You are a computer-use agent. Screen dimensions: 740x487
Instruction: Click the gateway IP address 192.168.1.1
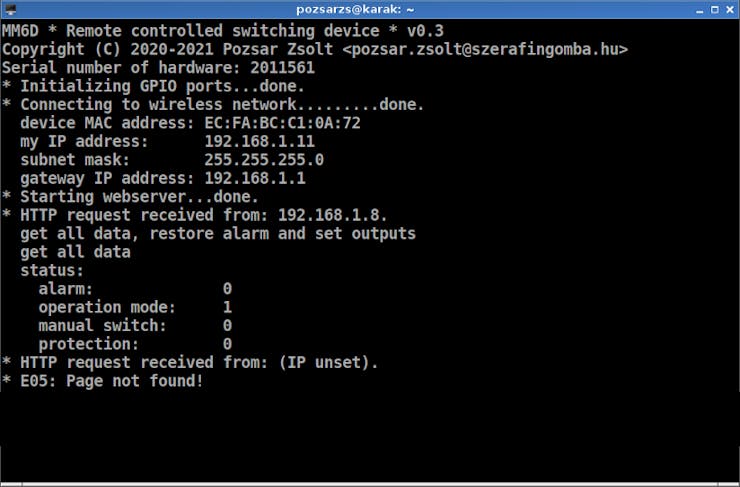click(254, 179)
